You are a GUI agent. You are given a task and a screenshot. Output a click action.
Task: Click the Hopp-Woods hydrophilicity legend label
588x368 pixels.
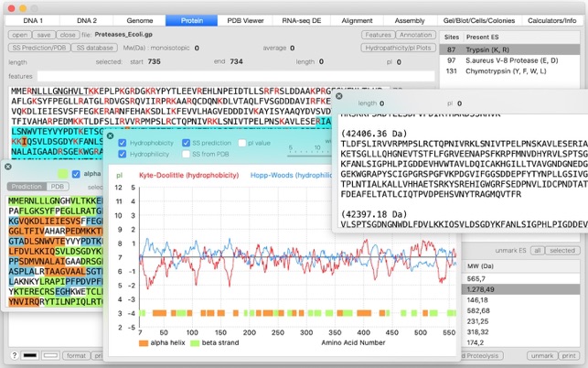tap(292, 176)
